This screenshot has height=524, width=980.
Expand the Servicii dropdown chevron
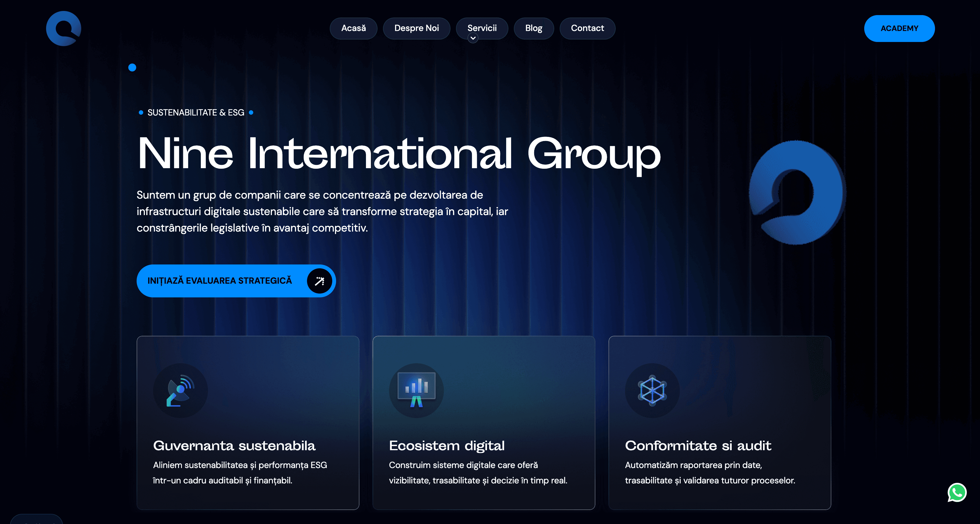(473, 38)
